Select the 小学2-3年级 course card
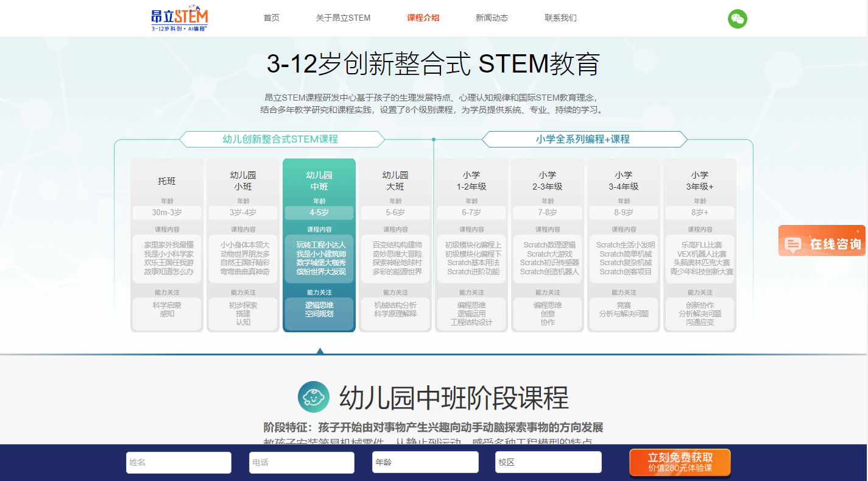Viewport: 868px width, 481px height. click(x=548, y=245)
